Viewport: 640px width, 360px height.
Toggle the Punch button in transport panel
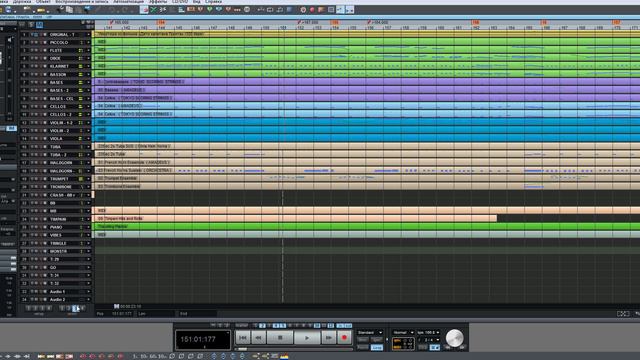(x=363, y=347)
